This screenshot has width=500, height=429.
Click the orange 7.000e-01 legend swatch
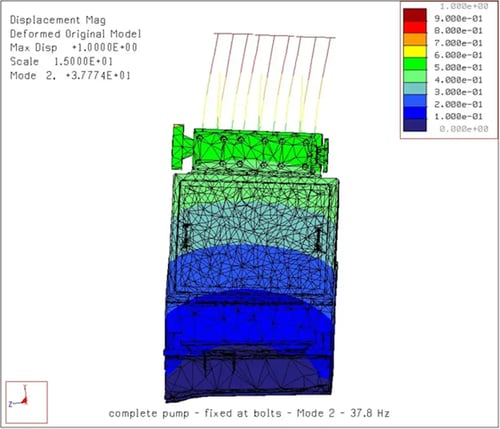tap(415, 39)
